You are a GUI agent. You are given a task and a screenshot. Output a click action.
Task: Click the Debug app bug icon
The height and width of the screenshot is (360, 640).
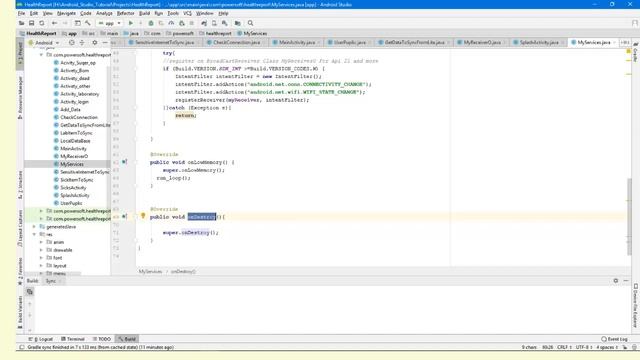click(151, 23)
